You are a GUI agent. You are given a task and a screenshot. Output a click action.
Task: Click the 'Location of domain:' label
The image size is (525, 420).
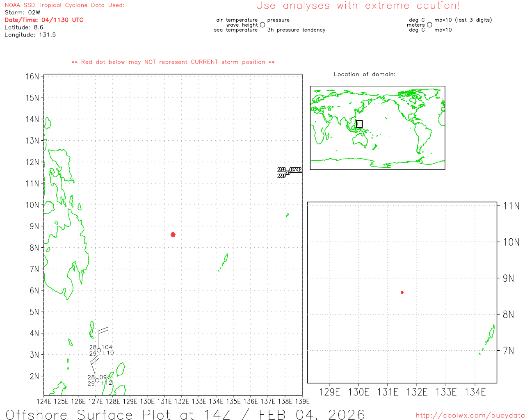pyautogui.click(x=365, y=74)
